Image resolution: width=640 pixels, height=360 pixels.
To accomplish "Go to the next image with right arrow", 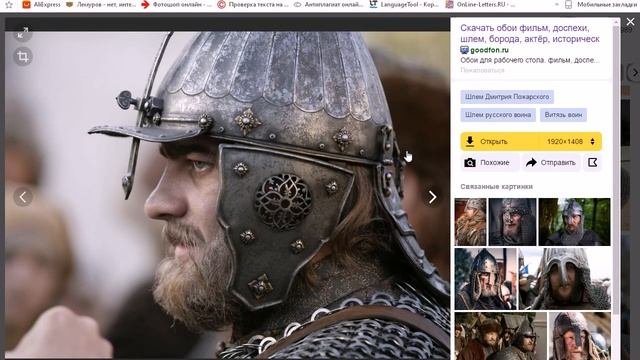I will (432, 197).
